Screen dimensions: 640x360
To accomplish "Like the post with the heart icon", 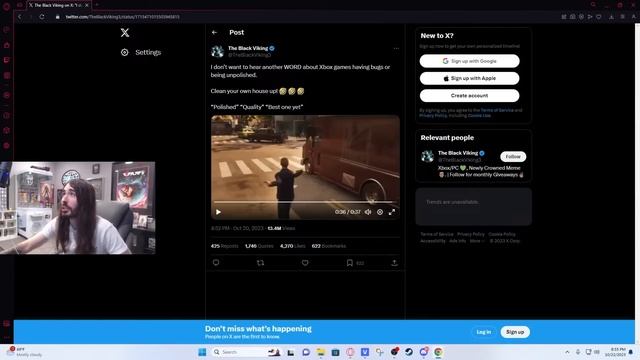I will (x=305, y=263).
